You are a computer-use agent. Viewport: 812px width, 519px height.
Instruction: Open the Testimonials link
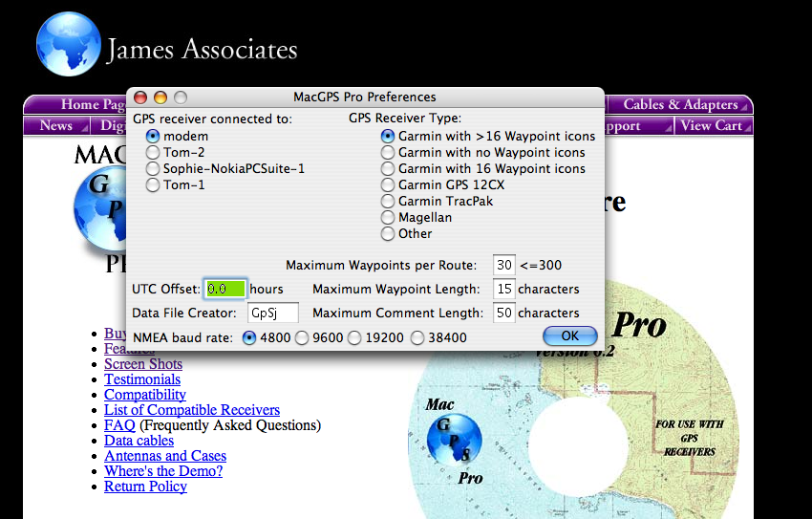(x=142, y=379)
